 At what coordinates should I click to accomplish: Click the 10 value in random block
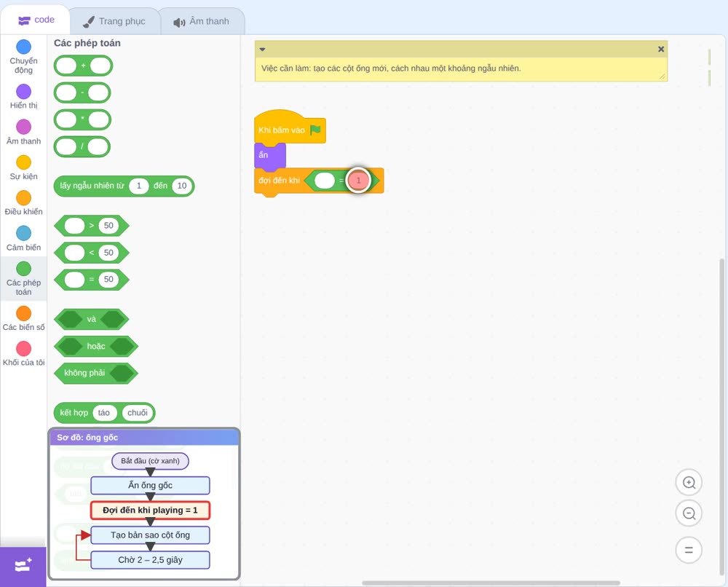[x=181, y=186]
